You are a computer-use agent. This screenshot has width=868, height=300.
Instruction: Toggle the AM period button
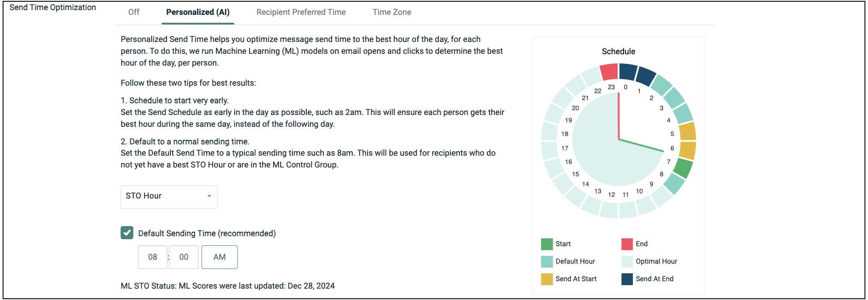[x=219, y=257]
